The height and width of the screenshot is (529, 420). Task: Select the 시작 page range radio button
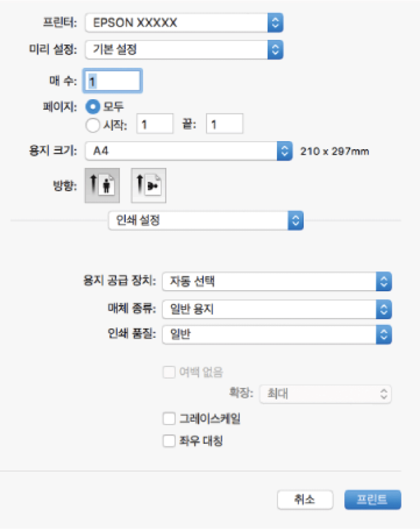coord(93,125)
